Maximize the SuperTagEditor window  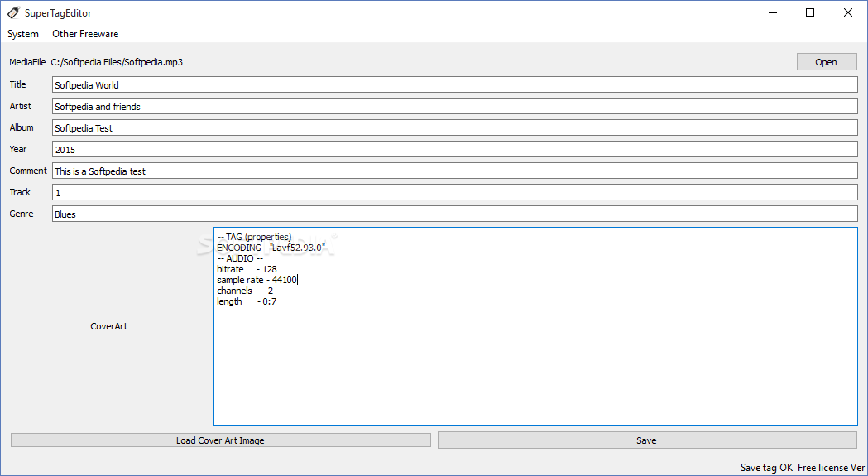[x=810, y=12]
